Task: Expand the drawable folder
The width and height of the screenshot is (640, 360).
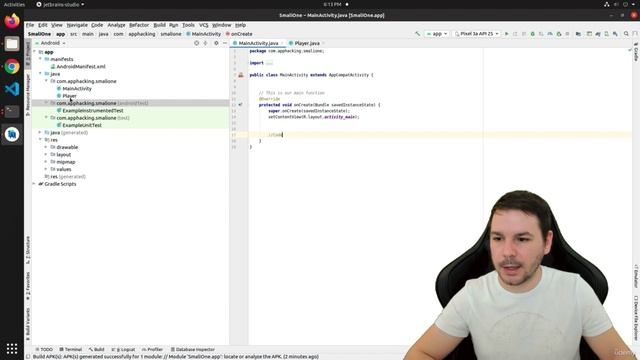Action: (46, 147)
